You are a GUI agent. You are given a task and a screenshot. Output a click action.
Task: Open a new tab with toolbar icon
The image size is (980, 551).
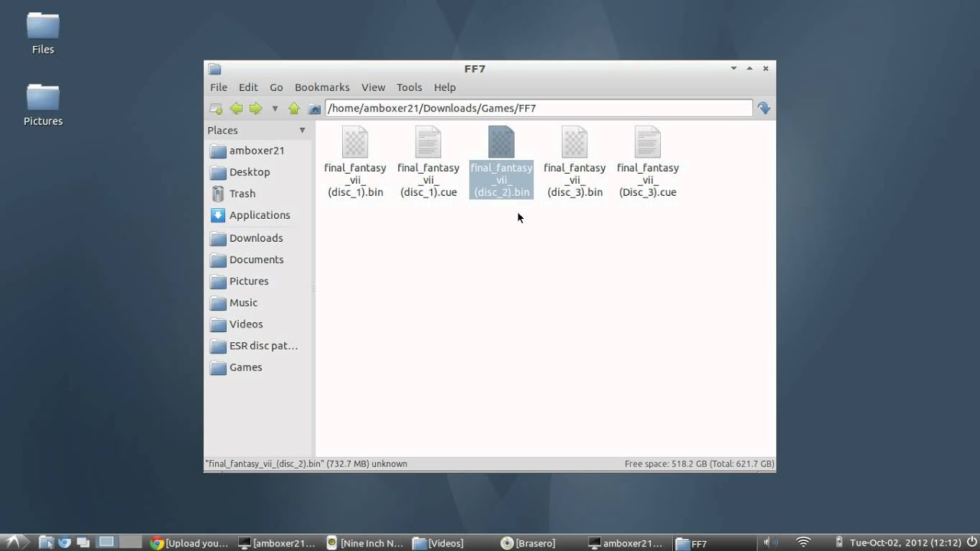pyautogui.click(x=216, y=109)
